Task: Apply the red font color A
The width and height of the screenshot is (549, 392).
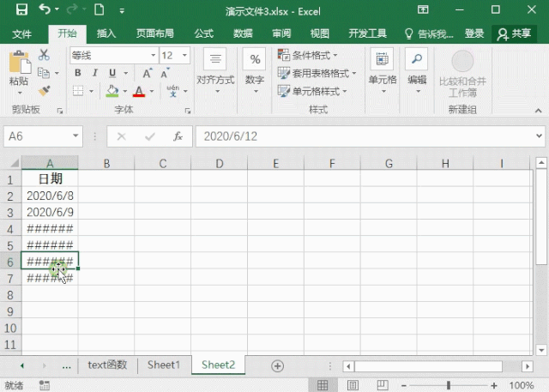Action: [139, 91]
